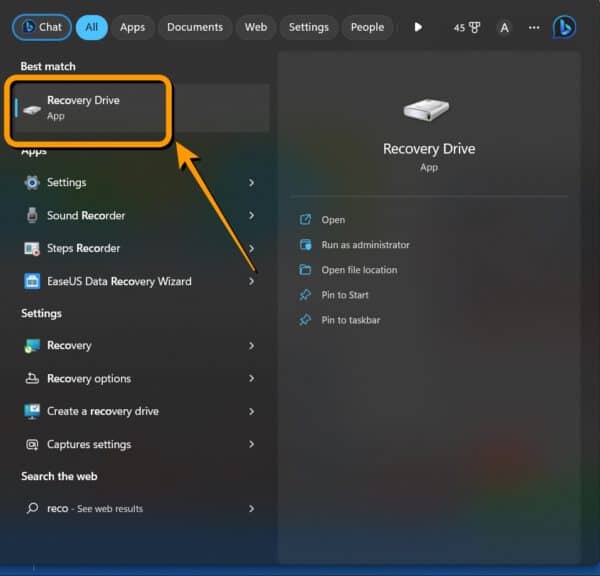Viewport: 600px width, 576px height.
Task: Click the Pin to Start pin icon
Action: pos(305,295)
